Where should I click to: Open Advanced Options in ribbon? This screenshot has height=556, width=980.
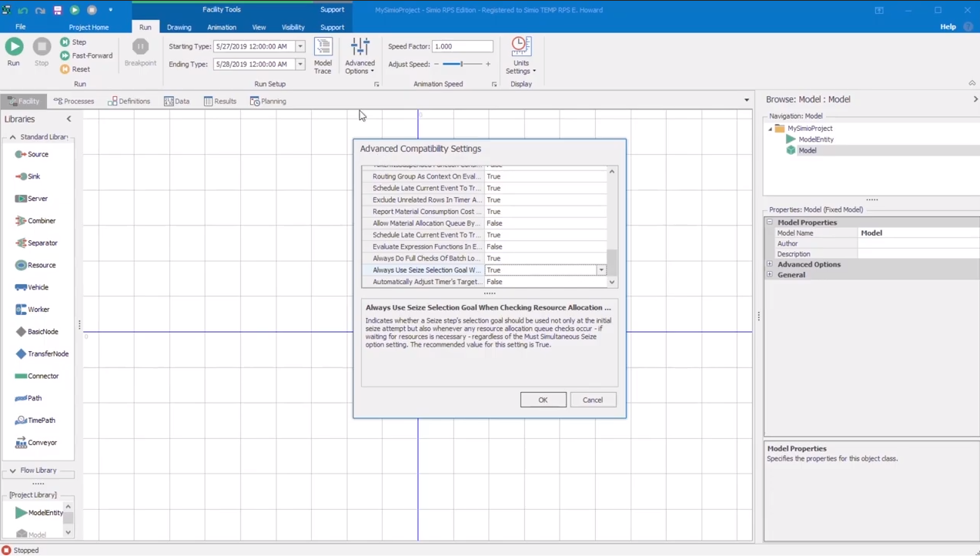[360, 56]
